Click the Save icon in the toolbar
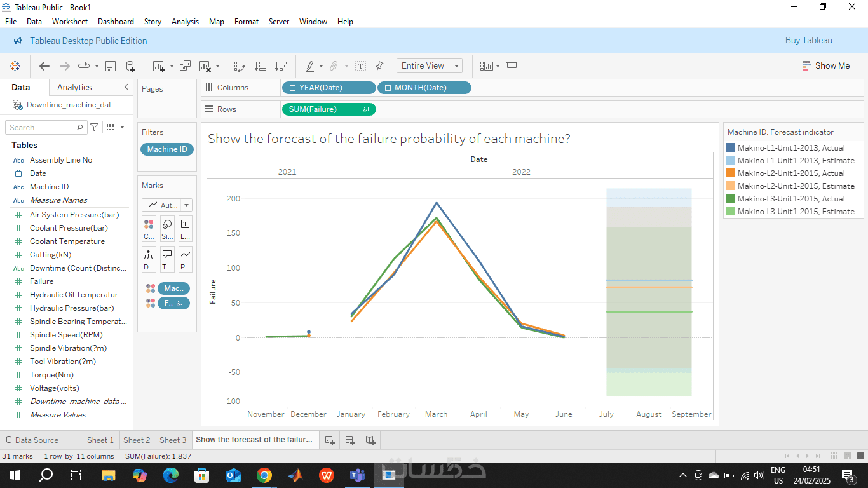The width and height of the screenshot is (868, 488). [110, 66]
